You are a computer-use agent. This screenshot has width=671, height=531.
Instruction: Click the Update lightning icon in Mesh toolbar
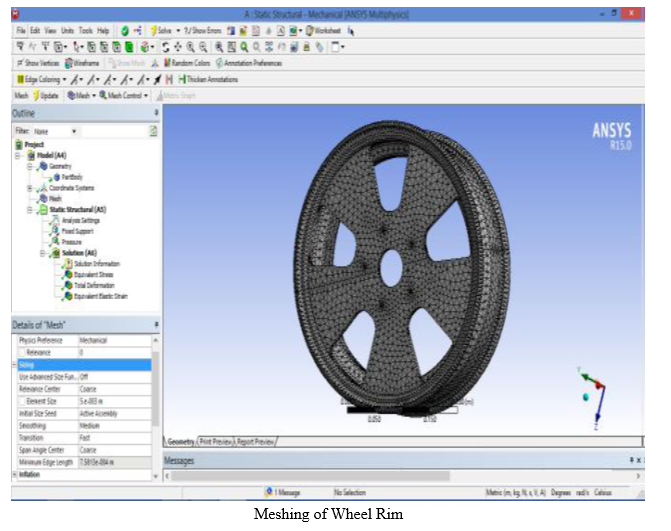tap(36, 95)
